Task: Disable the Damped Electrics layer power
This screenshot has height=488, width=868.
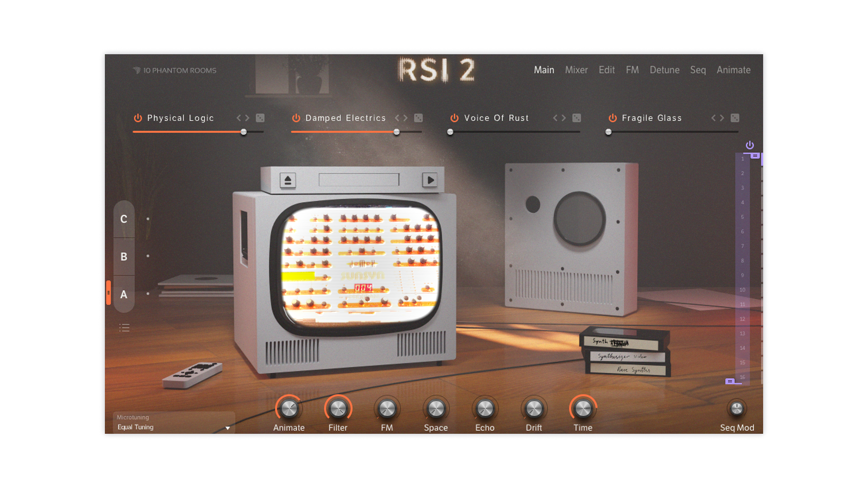Action: [x=296, y=118]
